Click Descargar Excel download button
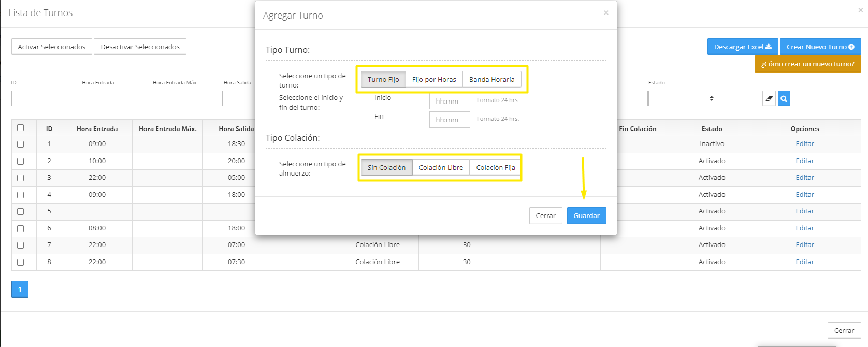This screenshot has height=347, width=868. (x=742, y=47)
